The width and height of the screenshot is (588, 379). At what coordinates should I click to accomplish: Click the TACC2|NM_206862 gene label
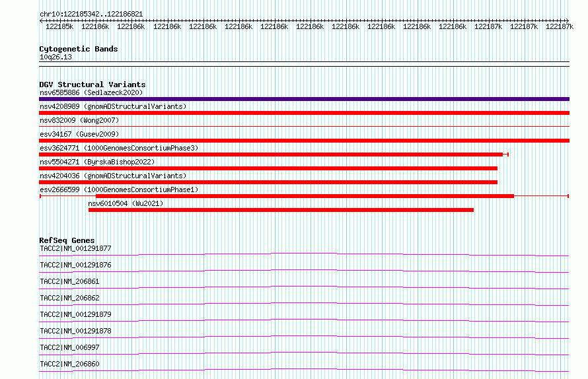pyautogui.click(x=69, y=298)
